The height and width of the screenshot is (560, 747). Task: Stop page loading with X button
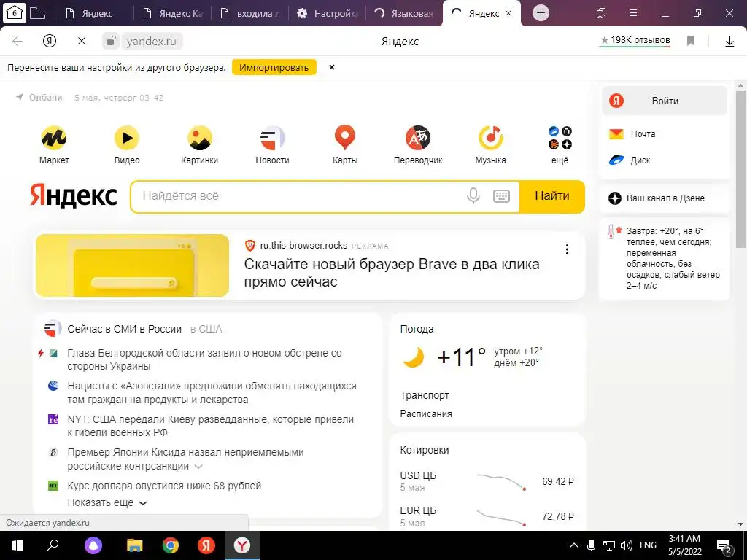[82, 42]
